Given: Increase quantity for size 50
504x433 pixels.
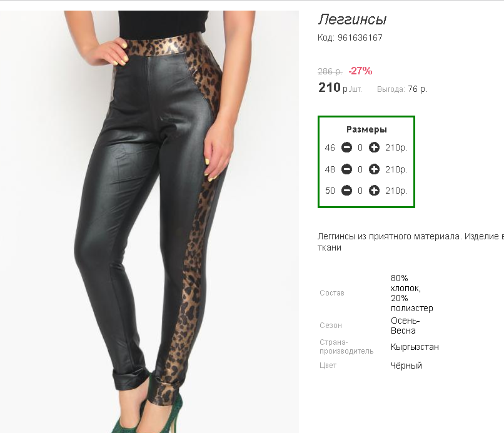Looking at the screenshot, I should 374,191.
